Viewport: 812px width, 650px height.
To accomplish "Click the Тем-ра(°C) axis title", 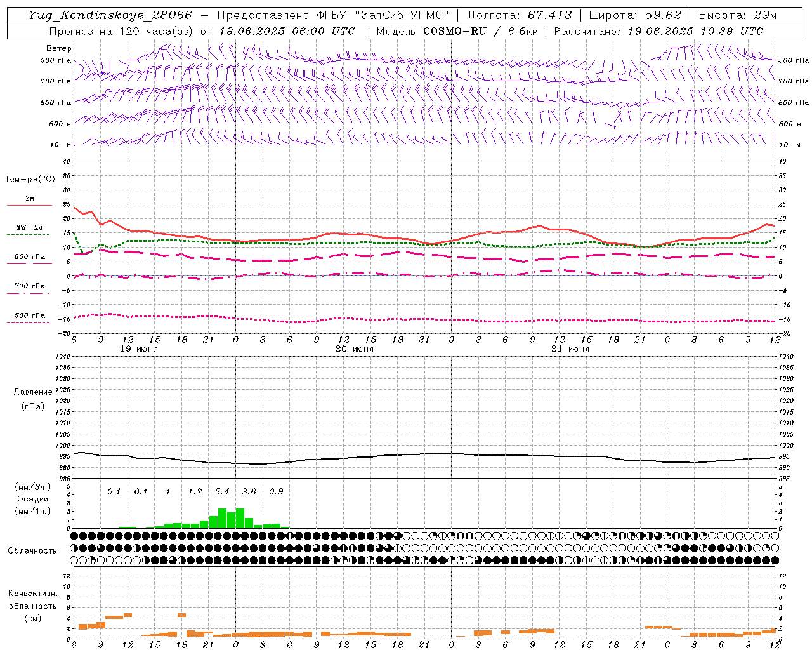I will [30, 180].
